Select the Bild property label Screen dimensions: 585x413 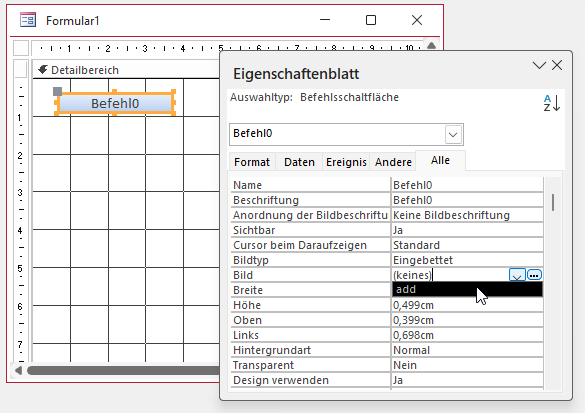point(310,275)
